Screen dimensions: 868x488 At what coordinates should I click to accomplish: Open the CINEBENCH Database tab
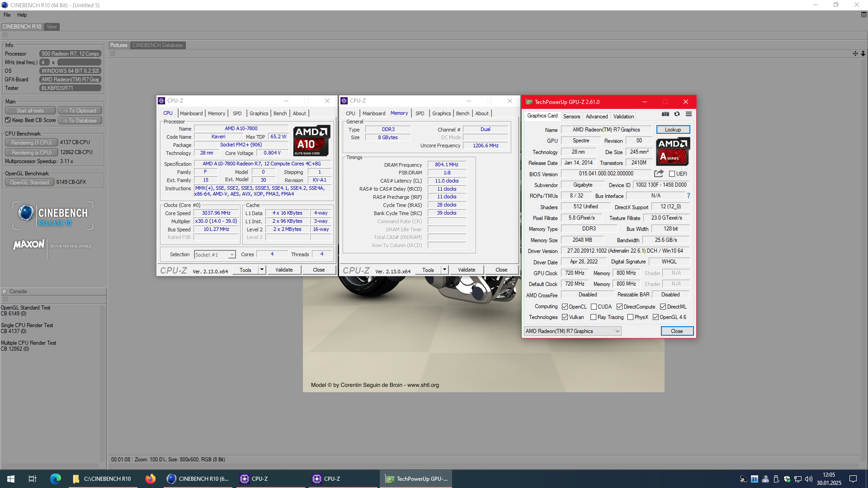(x=157, y=45)
